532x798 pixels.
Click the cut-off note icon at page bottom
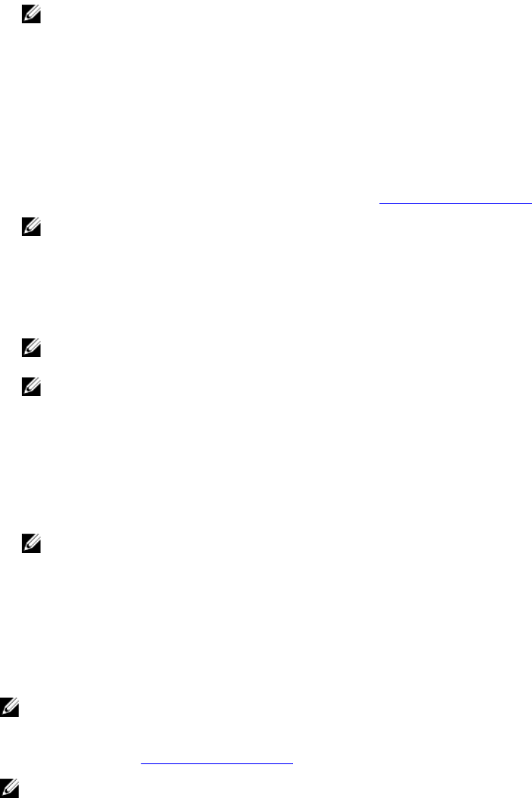pos(9,790)
